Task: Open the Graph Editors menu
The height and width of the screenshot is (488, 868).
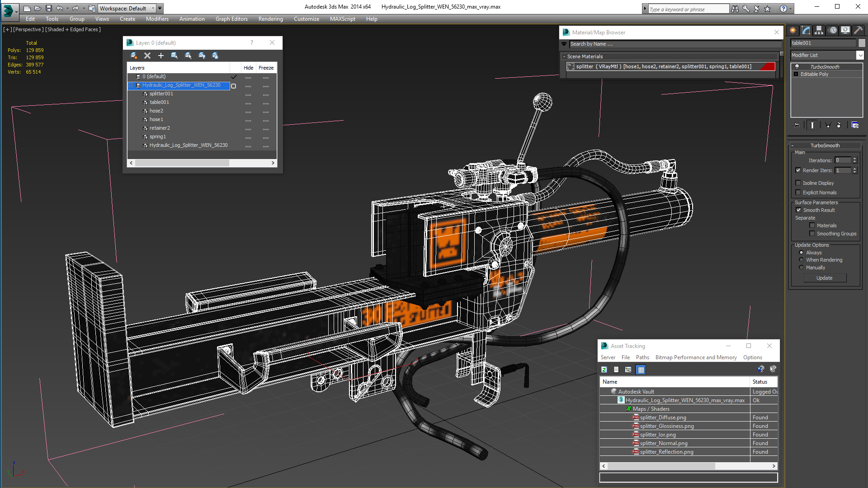Action: click(x=231, y=19)
